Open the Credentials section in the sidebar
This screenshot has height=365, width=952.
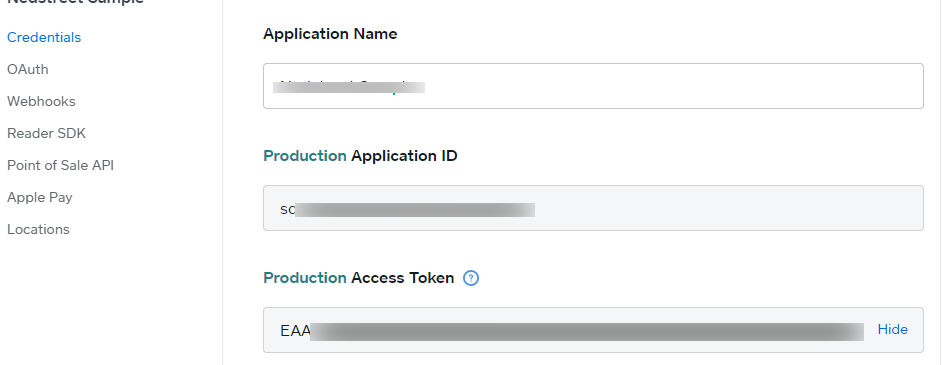pos(44,38)
